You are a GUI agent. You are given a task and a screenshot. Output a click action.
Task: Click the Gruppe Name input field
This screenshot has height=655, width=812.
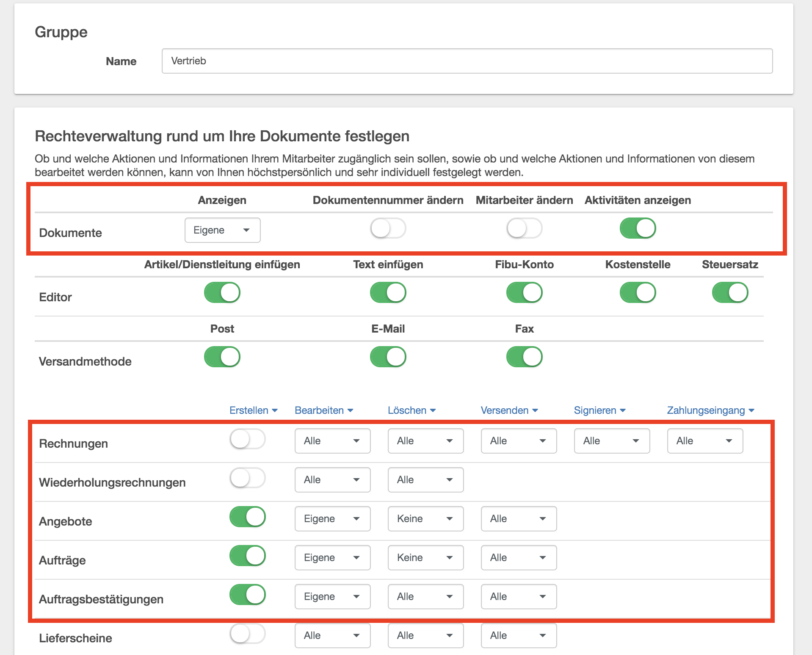coord(467,61)
